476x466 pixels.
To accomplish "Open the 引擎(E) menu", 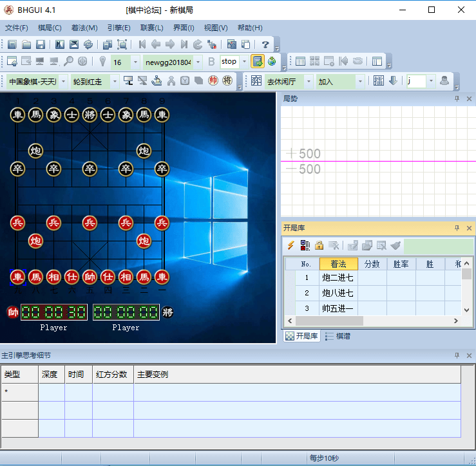I will pyautogui.click(x=119, y=28).
